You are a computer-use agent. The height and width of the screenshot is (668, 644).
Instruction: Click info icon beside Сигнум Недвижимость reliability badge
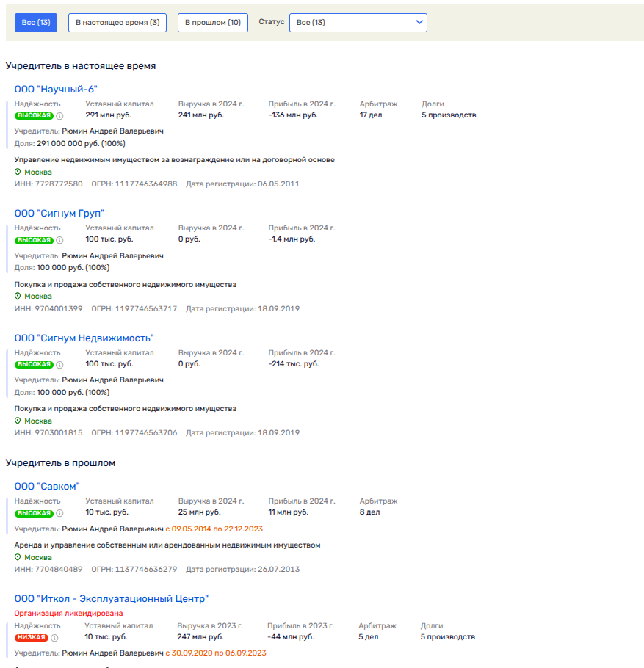60,365
